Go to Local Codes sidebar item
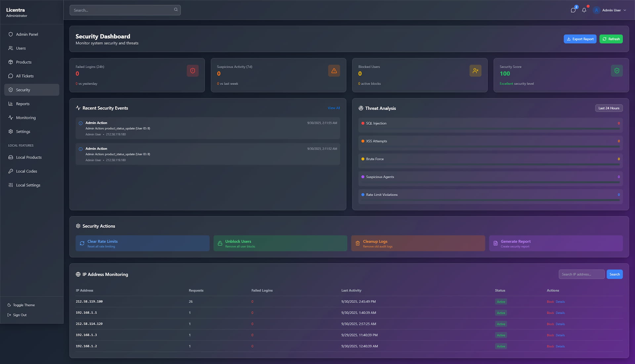Viewport: 635px width, 364px height. (26, 171)
